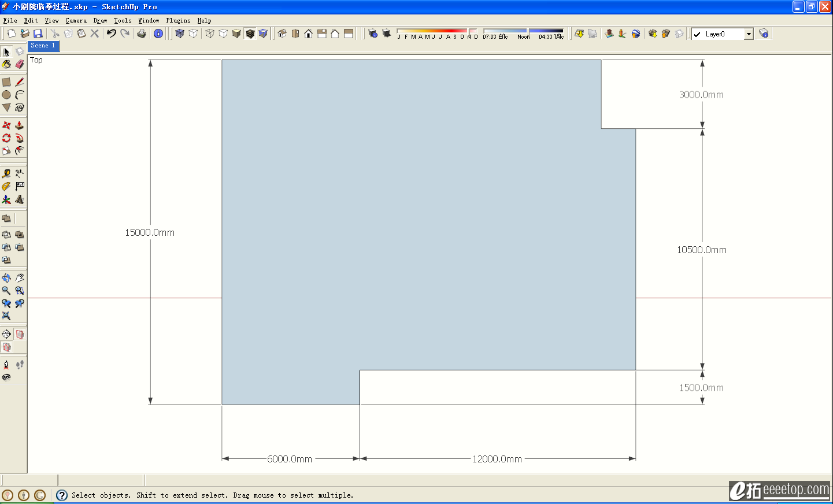The height and width of the screenshot is (504, 833).
Task: Select the Protractor tool
Action: pyautogui.click(x=6, y=186)
